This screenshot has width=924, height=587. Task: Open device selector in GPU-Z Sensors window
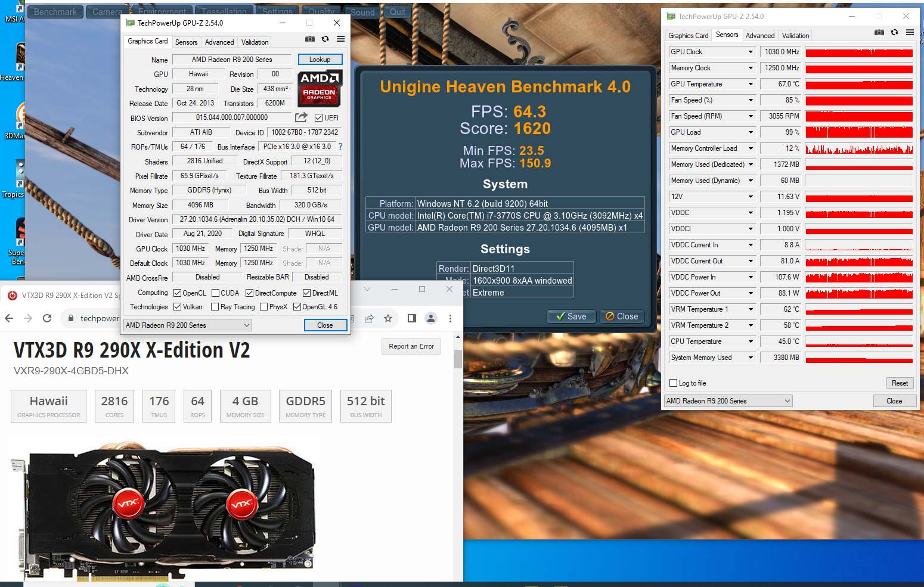728,401
